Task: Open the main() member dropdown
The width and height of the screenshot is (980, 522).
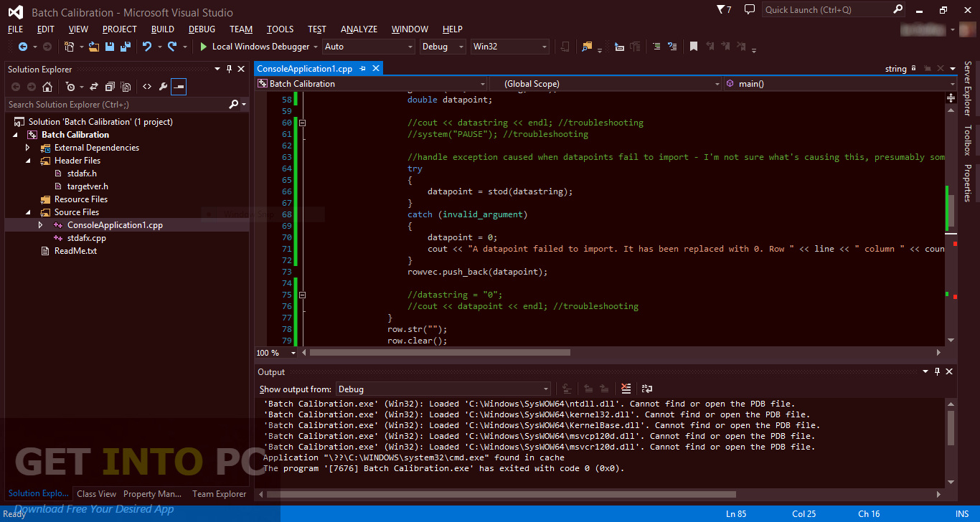Action: (839, 84)
